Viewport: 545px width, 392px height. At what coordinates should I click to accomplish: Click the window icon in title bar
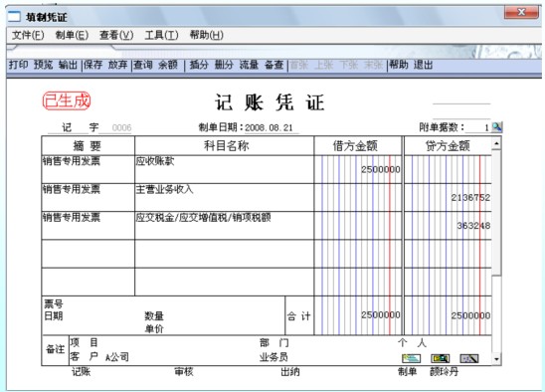[14, 17]
